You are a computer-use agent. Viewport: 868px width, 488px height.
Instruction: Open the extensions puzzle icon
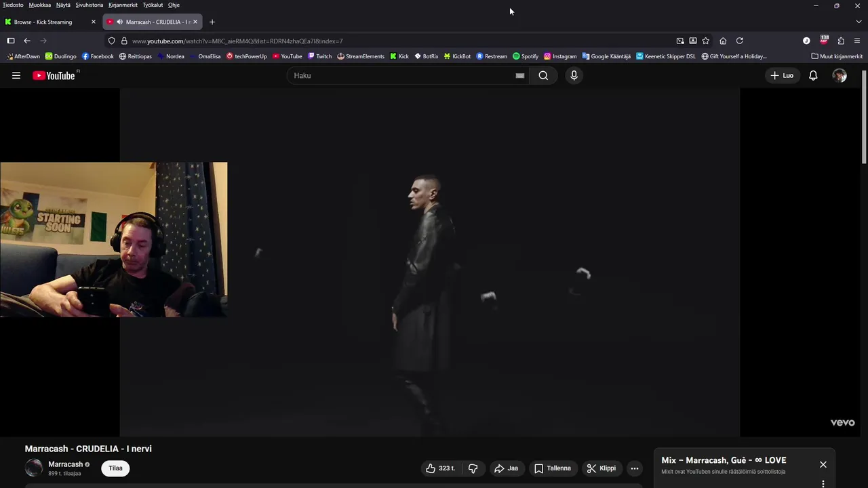841,41
